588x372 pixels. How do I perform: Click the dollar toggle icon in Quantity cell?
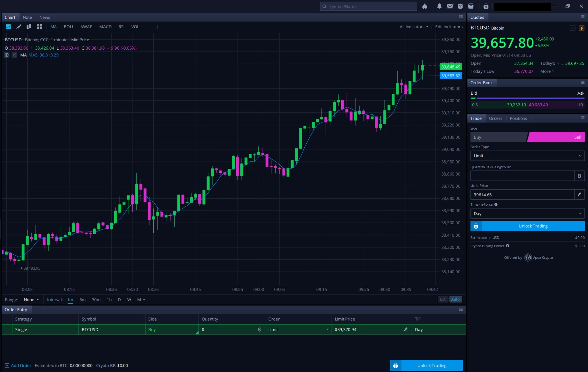pyautogui.click(x=259, y=330)
